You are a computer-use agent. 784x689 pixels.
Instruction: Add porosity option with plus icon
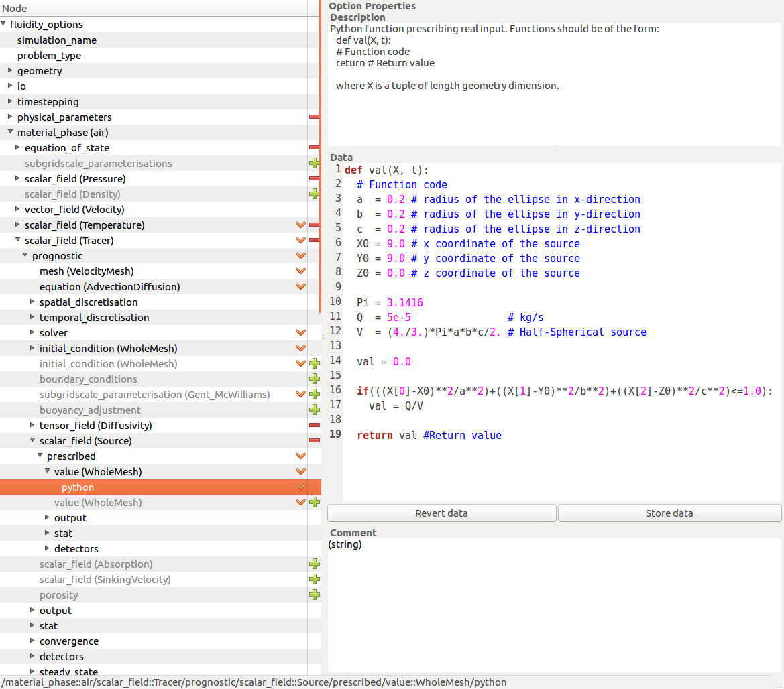point(314,594)
